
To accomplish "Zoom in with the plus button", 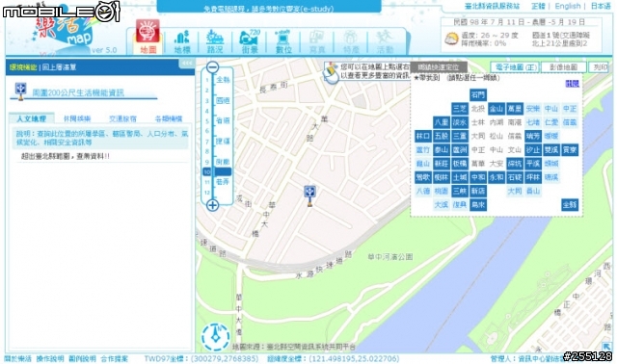I will [x=212, y=205].
